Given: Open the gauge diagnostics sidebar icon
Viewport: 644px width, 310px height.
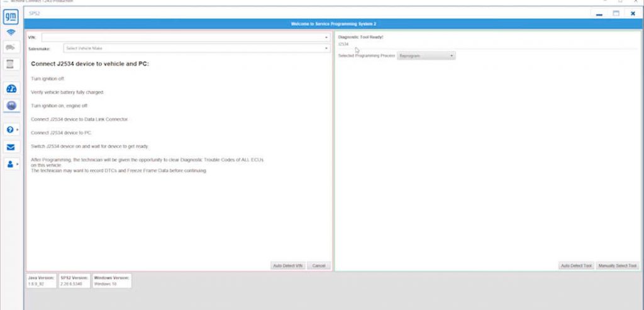Looking at the screenshot, I should point(11,89).
